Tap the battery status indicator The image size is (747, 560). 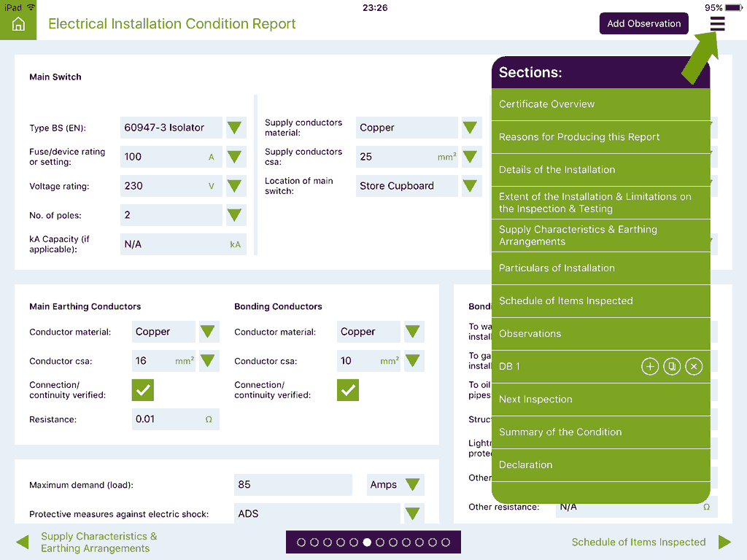point(733,7)
